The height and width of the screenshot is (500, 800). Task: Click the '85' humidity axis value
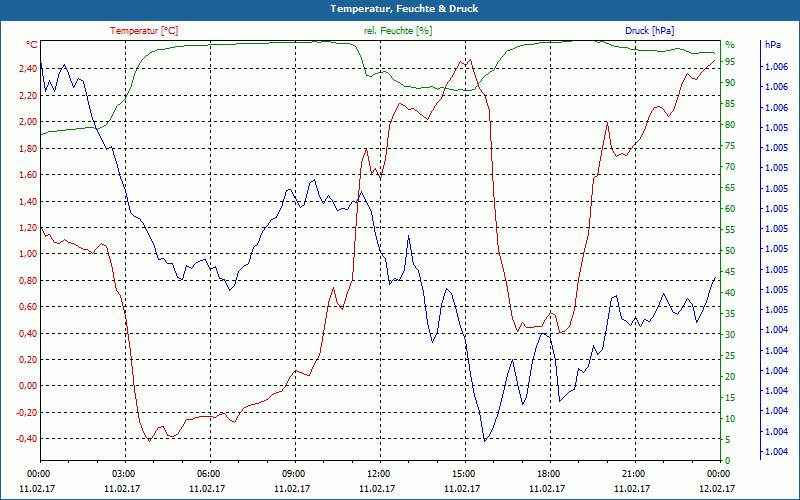pyautogui.click(x=730, y=104)
